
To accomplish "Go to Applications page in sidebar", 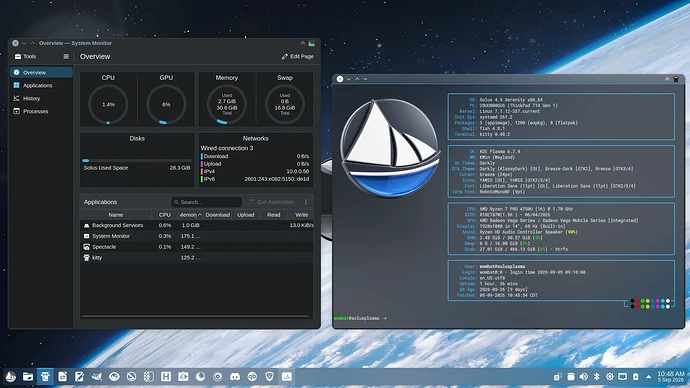I will [x=41, y=85].
